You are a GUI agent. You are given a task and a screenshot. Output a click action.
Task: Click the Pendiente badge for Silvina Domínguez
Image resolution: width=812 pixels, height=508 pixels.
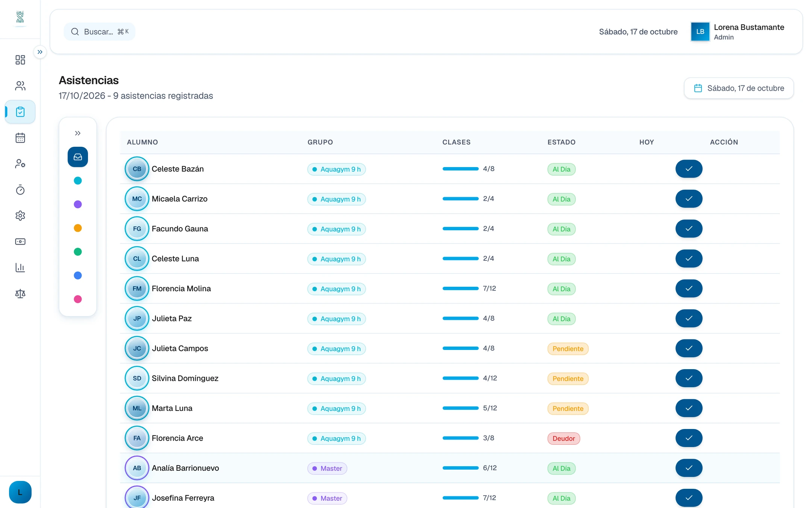click(568, 379)
